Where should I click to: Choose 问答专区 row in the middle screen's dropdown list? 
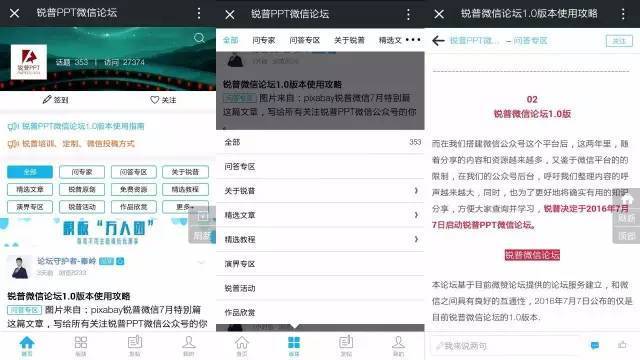click(320, 167)
